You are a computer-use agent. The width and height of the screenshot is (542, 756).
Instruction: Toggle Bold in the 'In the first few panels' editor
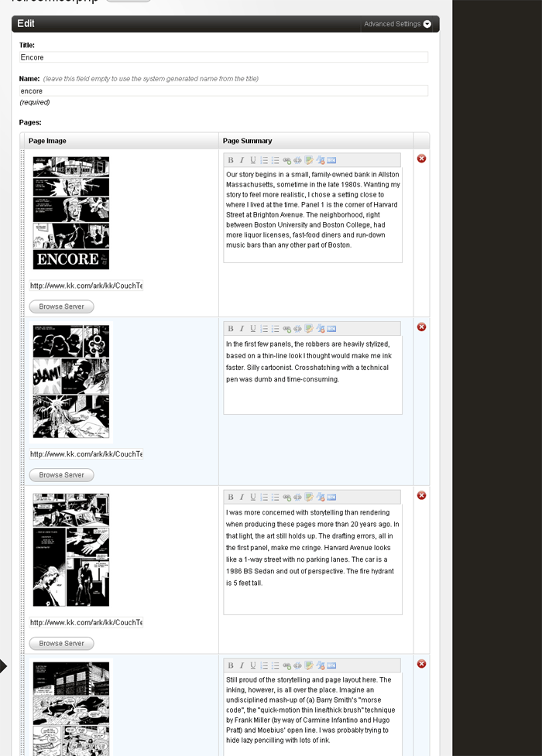(231, 328)
